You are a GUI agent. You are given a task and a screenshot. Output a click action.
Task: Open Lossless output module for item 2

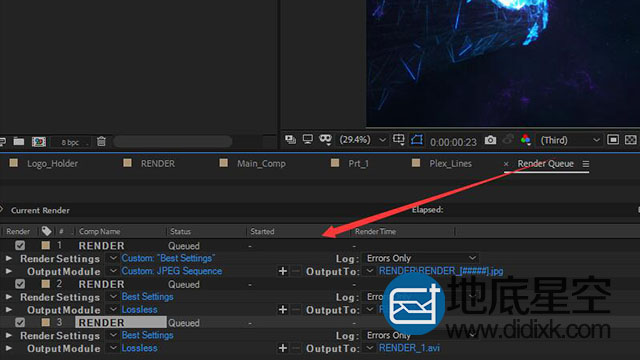[x=140, y=309]
